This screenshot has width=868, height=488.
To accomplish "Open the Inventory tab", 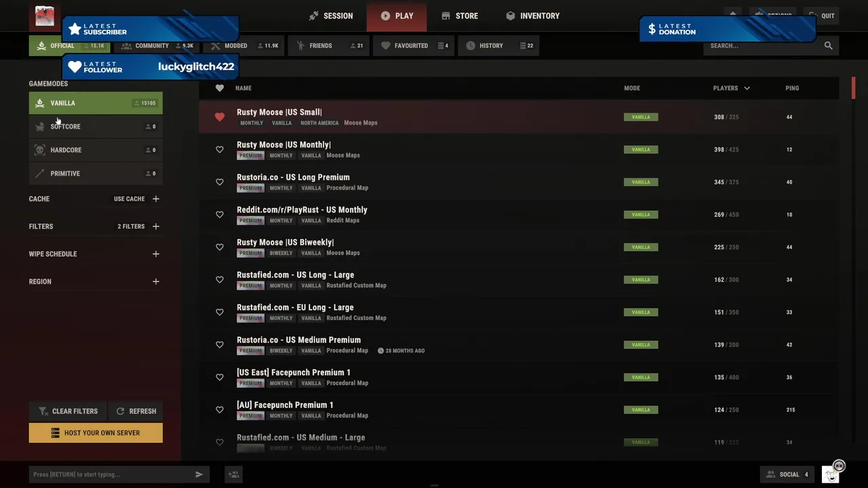I will pyautogui.click(x=533, y=16).
